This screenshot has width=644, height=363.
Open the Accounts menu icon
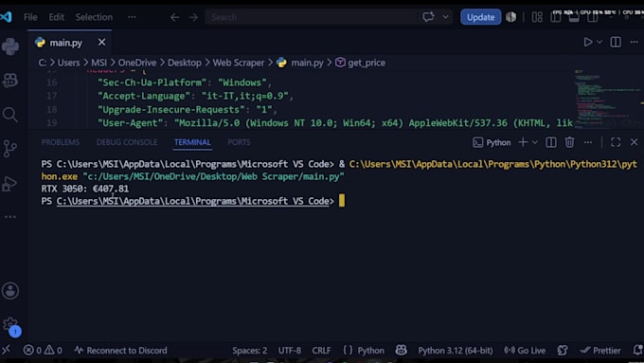point(10,291)
